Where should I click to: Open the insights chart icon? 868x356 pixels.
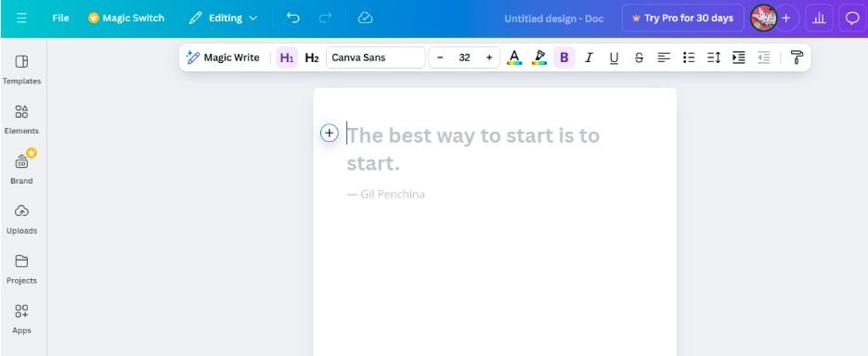click(820, 19)
